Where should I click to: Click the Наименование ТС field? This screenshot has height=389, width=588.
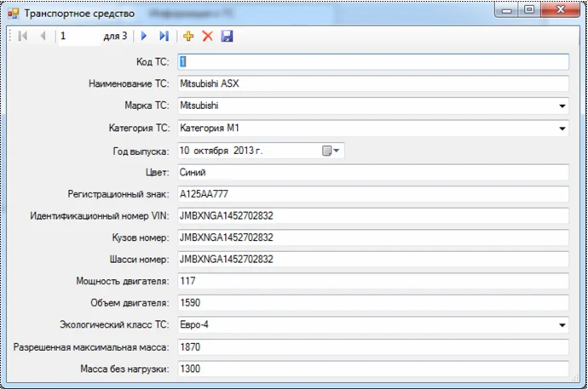pyautogui.click(x=372, y=84)
